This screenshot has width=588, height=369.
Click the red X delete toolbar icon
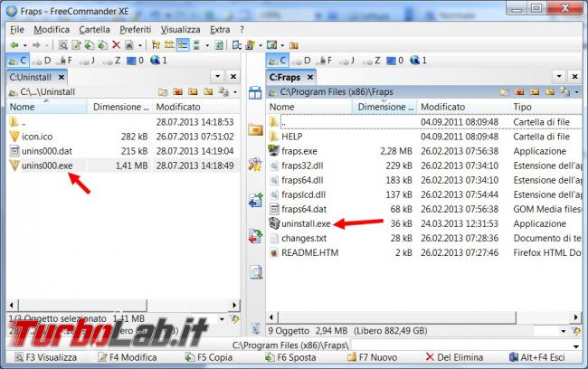[117, 45]
